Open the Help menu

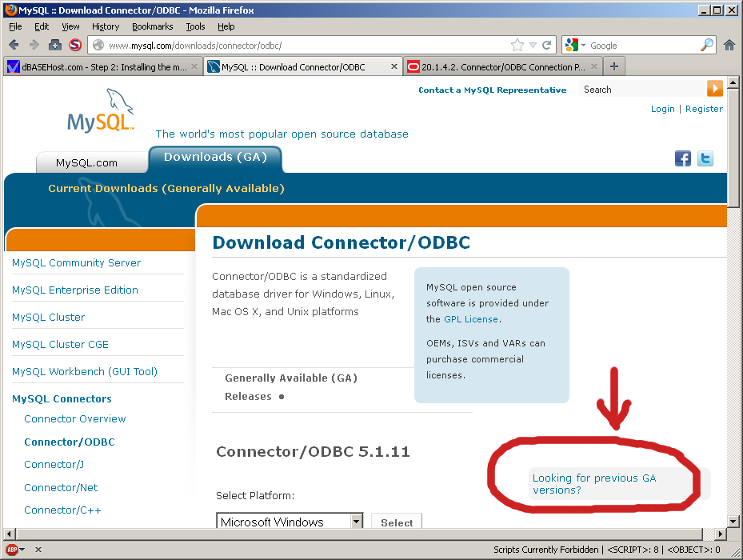coord(226,26)
